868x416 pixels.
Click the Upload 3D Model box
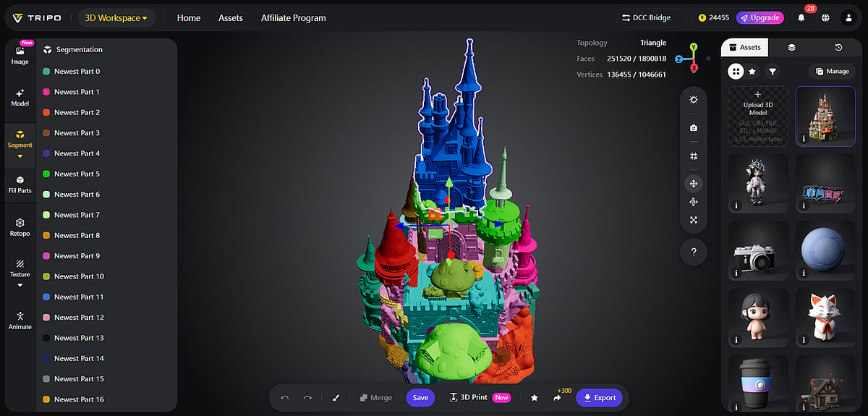click(x=758, y=116)
